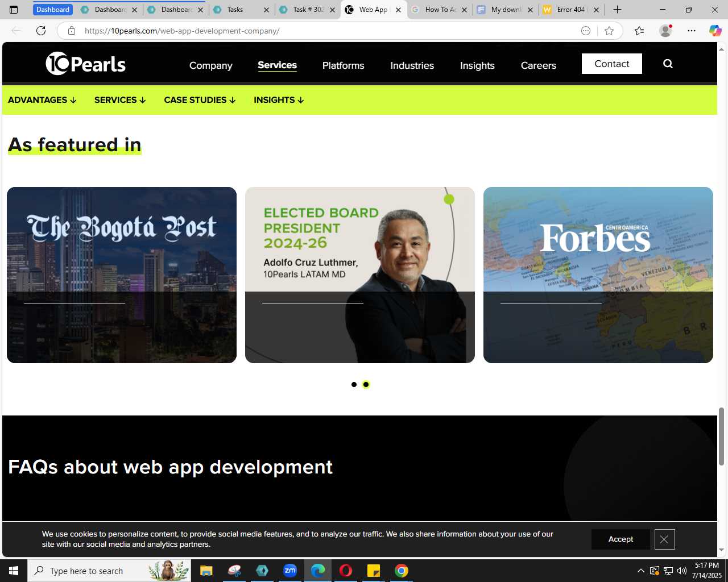Show hidden system tray icons
Image resolution: width=728 pixels, height=582 pixels.
[641, 571]
